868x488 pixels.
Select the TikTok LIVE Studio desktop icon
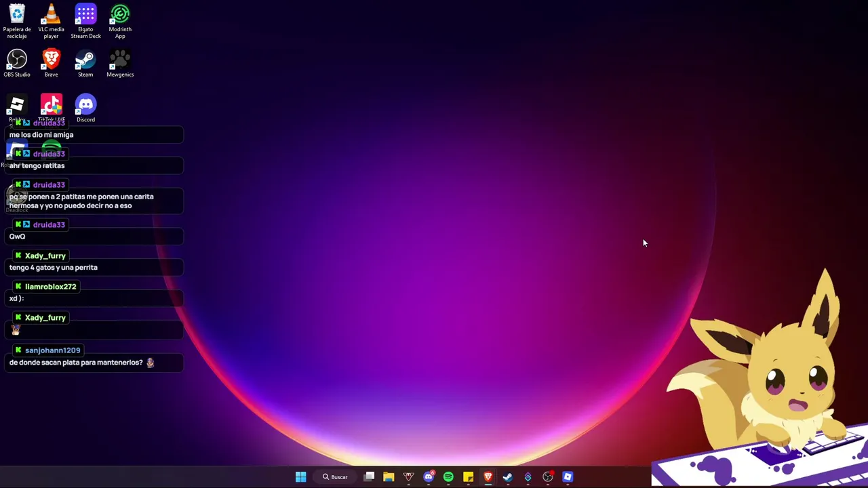point(52,107)
